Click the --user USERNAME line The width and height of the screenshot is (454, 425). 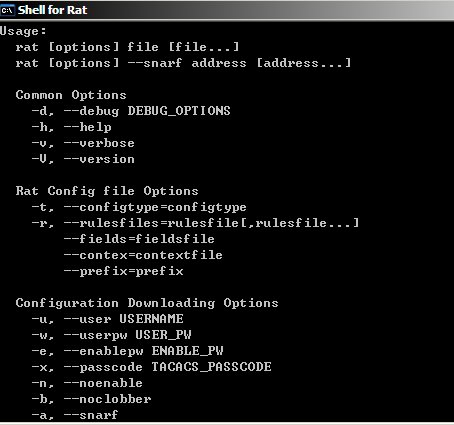[x=107, y=319]
